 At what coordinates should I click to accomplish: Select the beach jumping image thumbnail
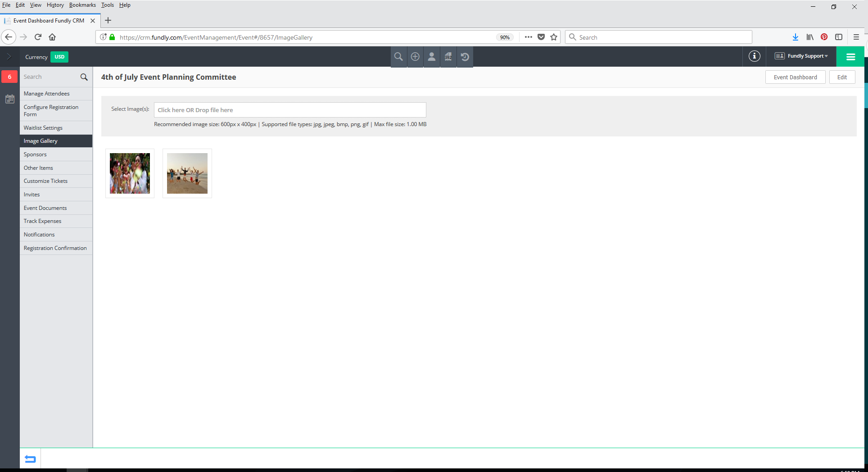(x=187, y=173)
